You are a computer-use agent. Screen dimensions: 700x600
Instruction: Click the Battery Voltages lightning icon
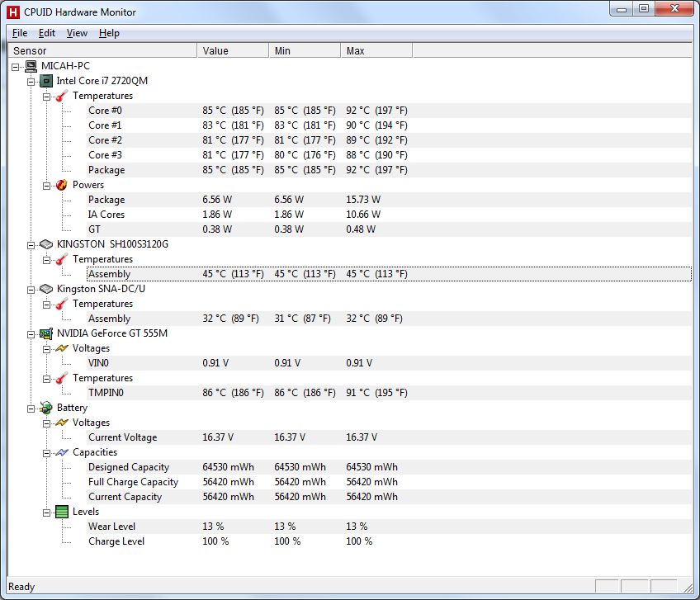(62, 423)
